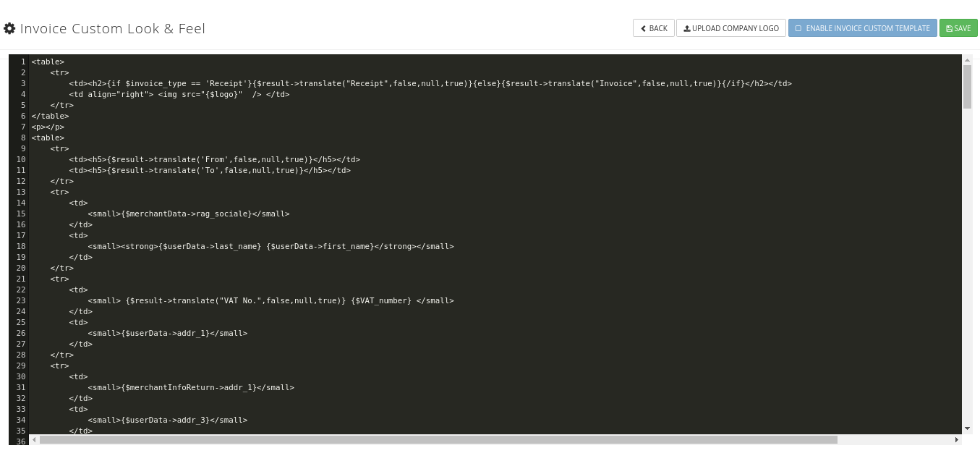The image size is (980, 456).
Task: Click the $userData->addr_1 code line
Action: (168, 333)
